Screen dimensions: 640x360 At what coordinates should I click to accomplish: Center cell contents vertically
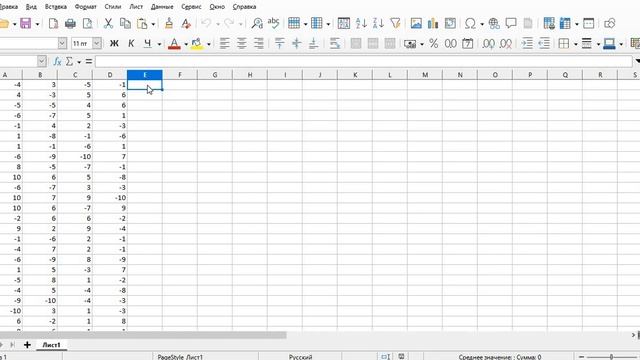point(297,43)
